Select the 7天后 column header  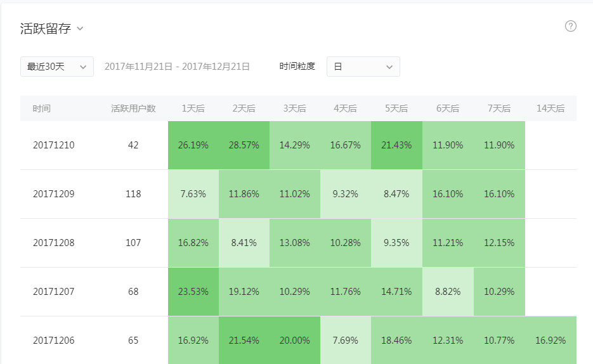point(499,108)
